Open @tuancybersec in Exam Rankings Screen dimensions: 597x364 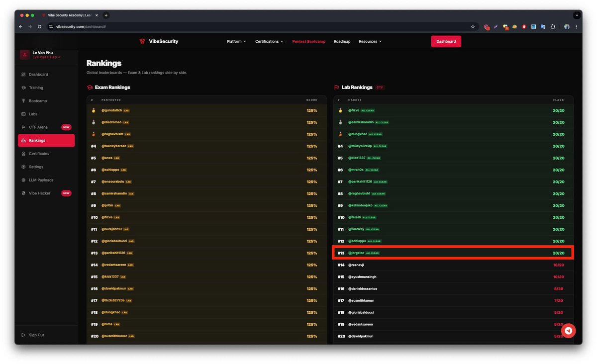[114, 146]
